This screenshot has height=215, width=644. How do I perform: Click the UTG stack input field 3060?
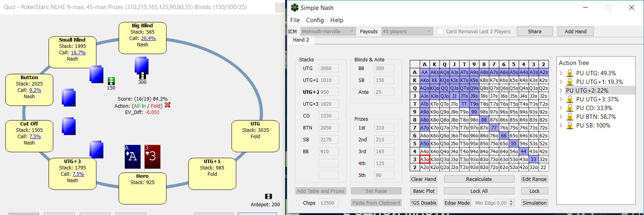click(328, 68)
